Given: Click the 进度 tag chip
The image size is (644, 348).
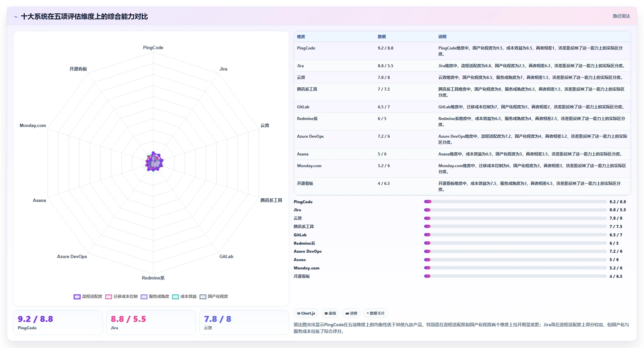Looking at the screenshot, I should 351,313.
